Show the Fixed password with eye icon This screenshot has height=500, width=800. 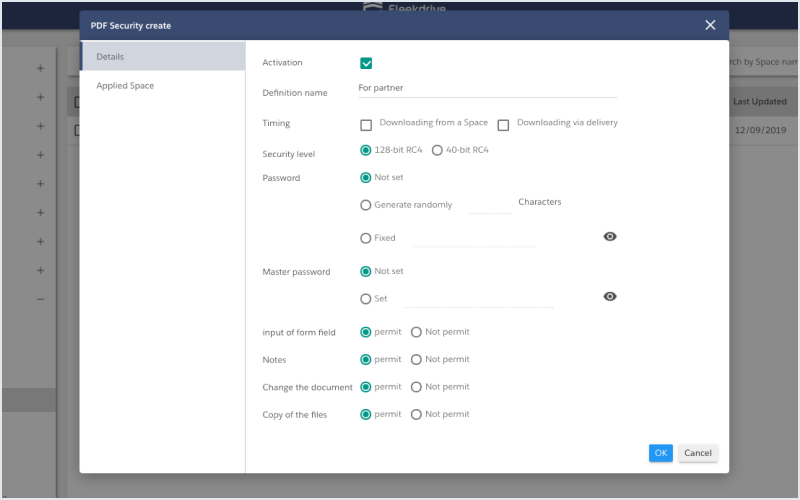click(610, 237)
